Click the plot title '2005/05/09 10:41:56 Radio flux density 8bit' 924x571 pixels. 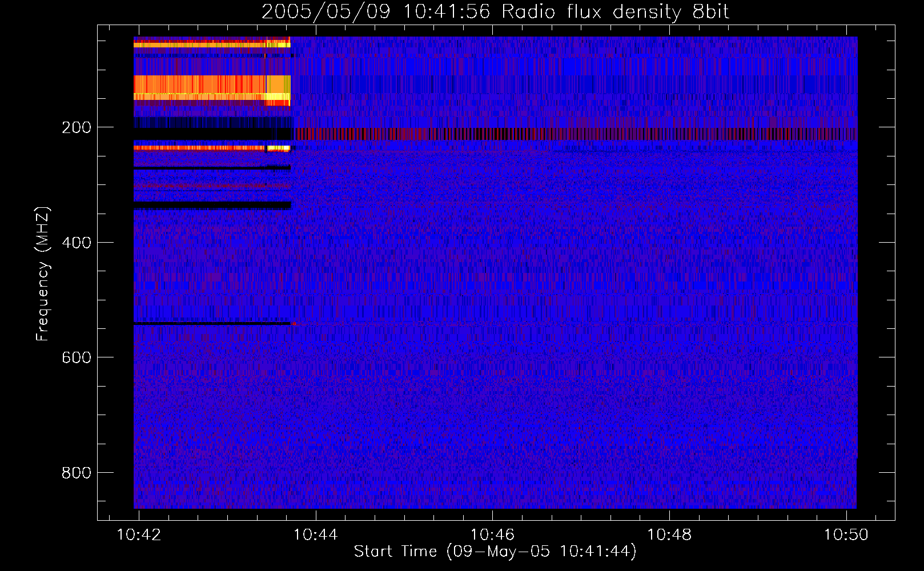(x=495, y=11)
